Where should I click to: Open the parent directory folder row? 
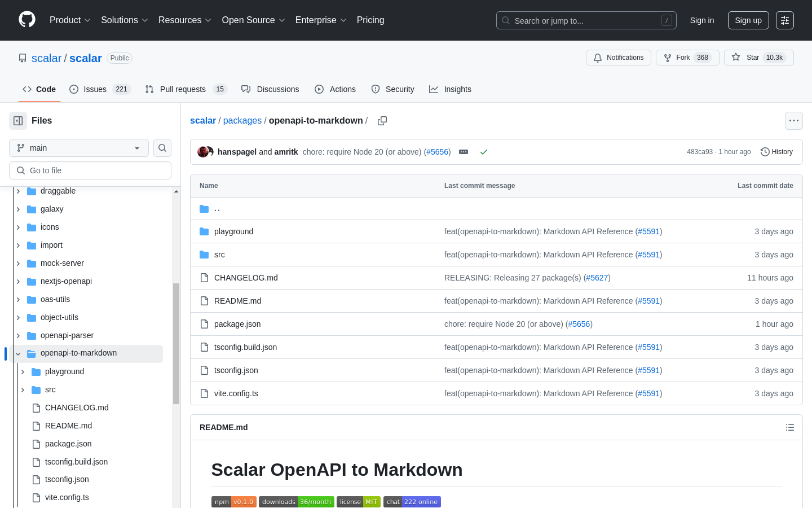tap(496, 209)
